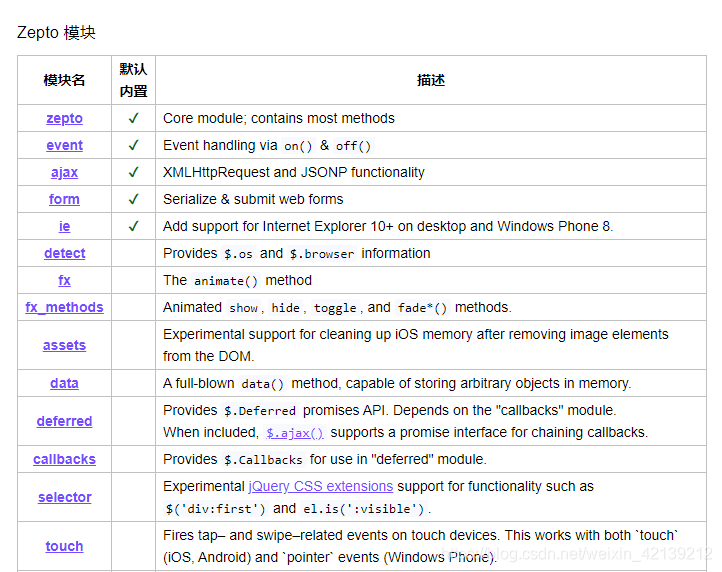Click the $.Callbacks code snippet
722x572 pixels.
point(263,460)
